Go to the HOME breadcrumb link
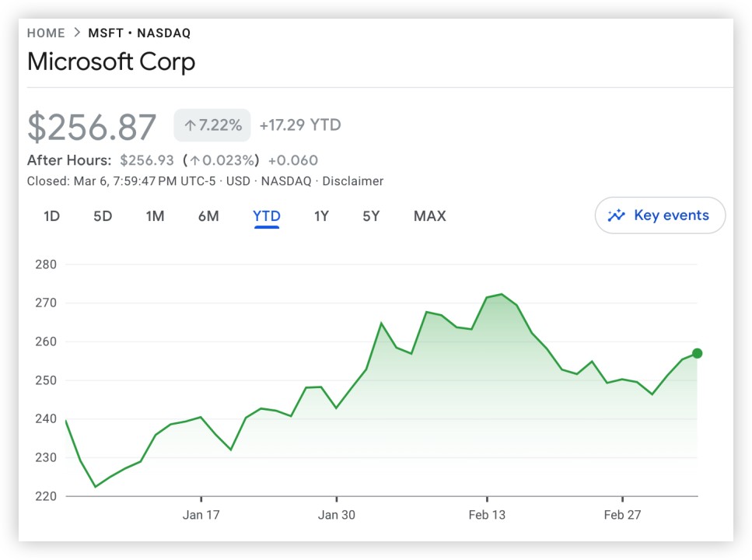 click(x=46, y=33)
